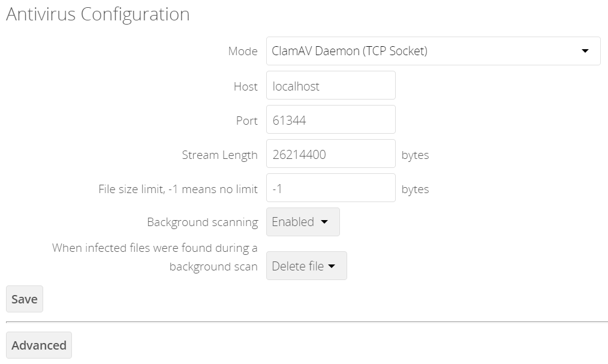
Task: Click the Antivirus Configuration heading
Action: 98,14
